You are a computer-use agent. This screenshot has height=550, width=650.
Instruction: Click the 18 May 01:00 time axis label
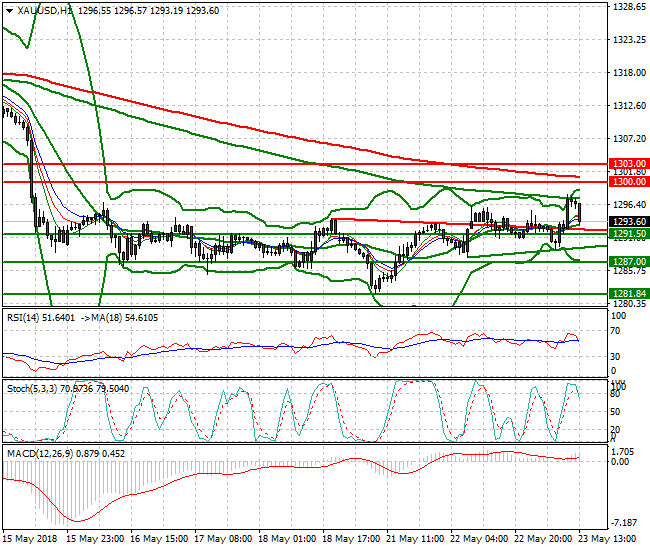(287, 539)
